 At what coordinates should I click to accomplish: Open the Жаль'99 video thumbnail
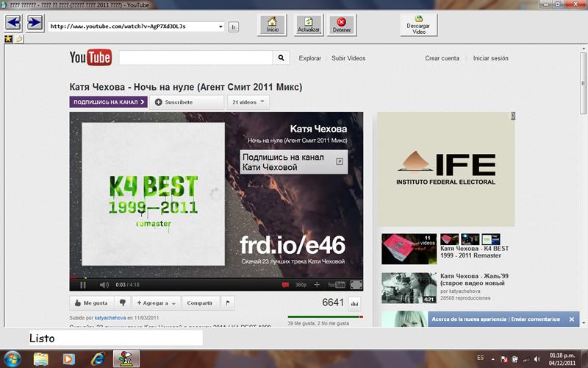click(x=409, y=288)
